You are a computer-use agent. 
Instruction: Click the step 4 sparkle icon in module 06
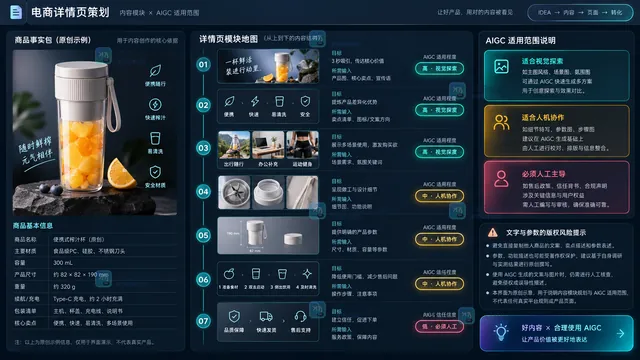[x=307, y=273]
